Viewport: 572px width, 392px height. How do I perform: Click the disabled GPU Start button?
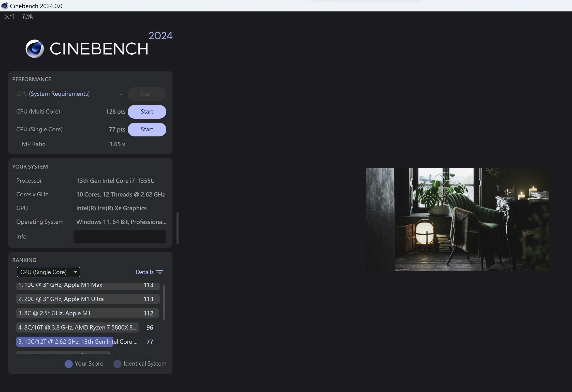(147, 94)
